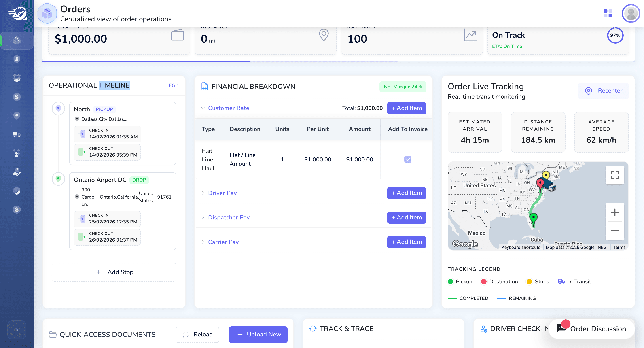
Task: Toggle map fullscreen view
Action: point(615,175)
